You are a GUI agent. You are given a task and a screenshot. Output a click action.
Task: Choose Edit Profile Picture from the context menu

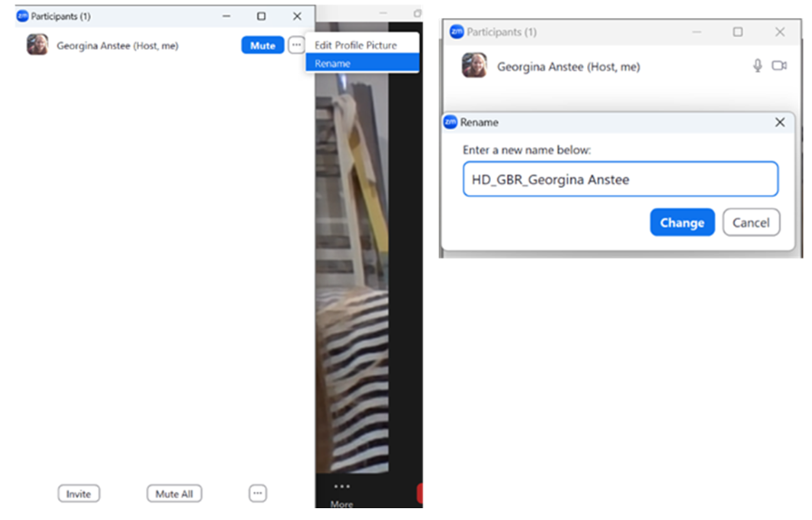pyautogui.click(x=356, y=45)
